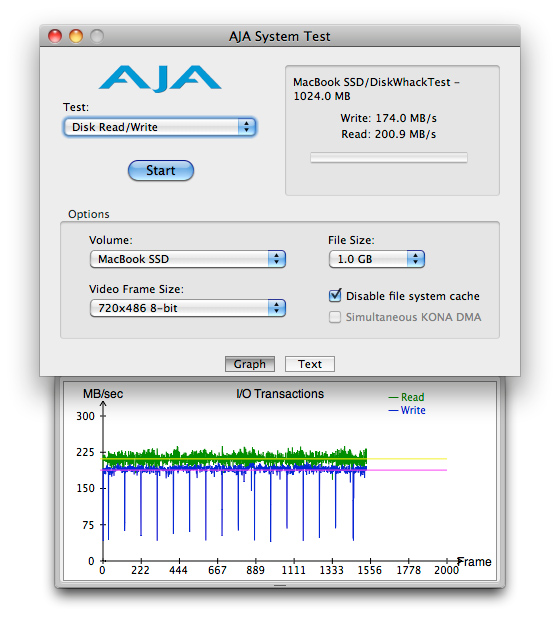
Task: Click the 75 value on vertical axis
Action: [x=88, y=525]
